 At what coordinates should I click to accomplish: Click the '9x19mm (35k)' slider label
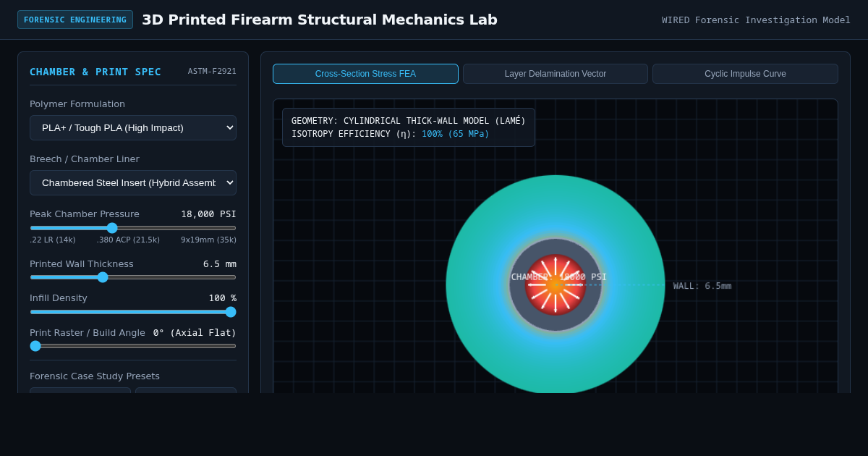[x=208, y=240]
